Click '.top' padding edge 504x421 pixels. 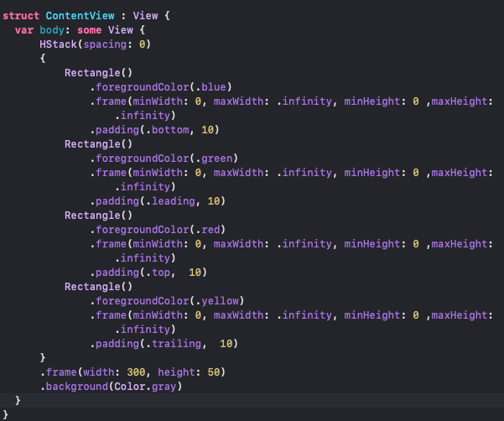click(158, 273)
